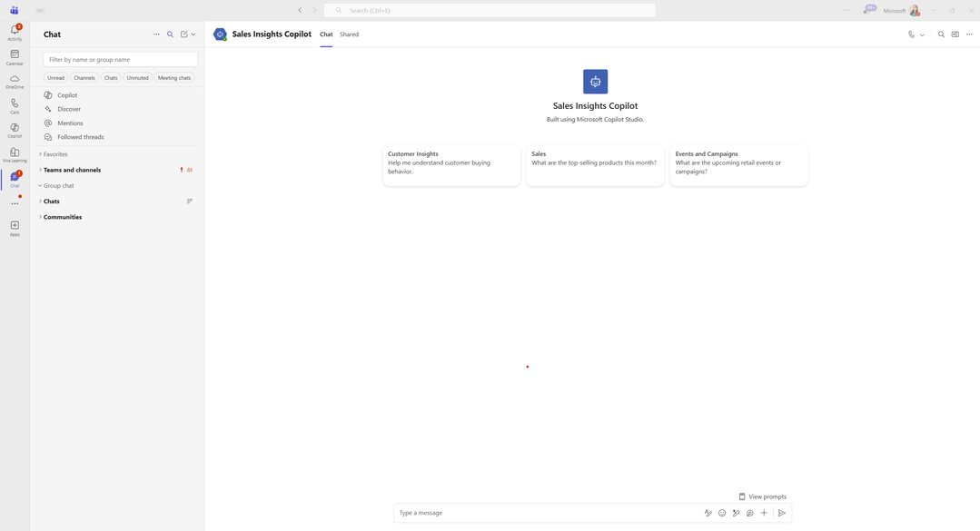Screen dimensions: 980x531
Task: Expand the Favorites section
Action: (x=54, y=153)
